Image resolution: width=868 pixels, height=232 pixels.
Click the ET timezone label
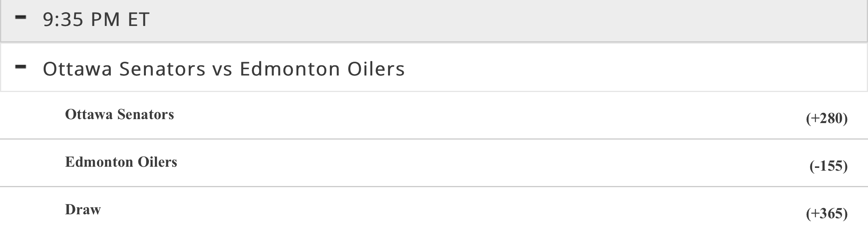coord(138,19)
